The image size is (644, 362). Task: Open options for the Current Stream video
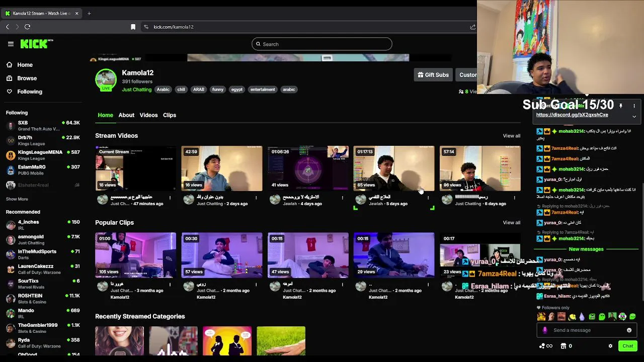click(170, 198)
